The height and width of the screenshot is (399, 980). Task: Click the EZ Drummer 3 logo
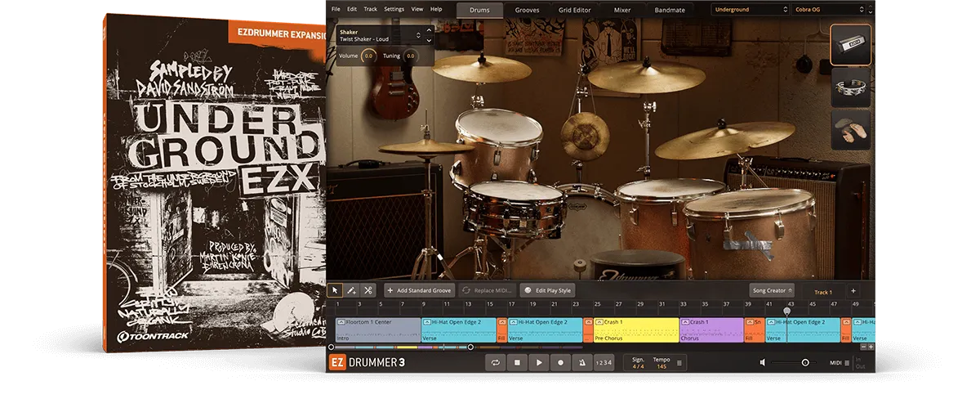click(x=367, y=362)
